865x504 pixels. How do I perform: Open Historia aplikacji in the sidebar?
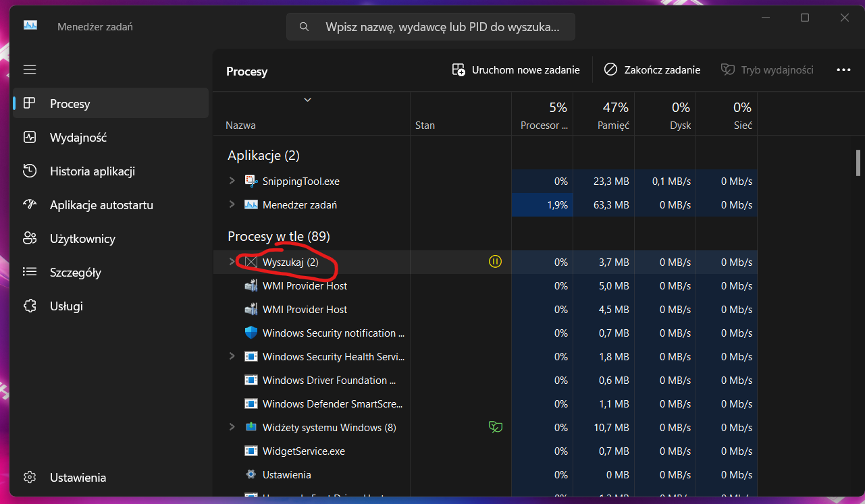point(111,171)
